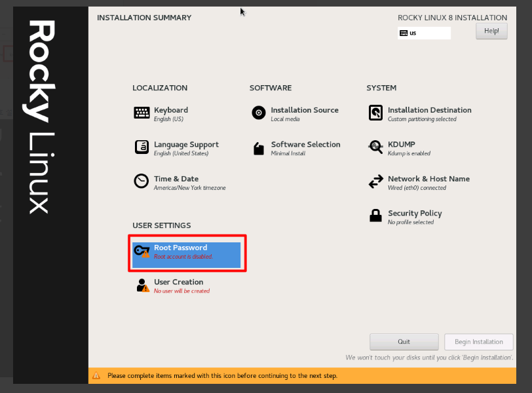The width and height of the screenshot is (532, 393).
Task: Click 'English (United States)' status text
Action: click(181, 153)
